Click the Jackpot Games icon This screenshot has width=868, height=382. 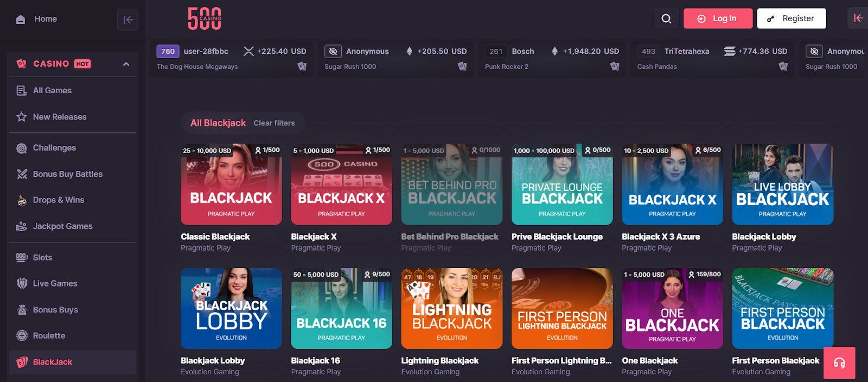click(22, 226)
